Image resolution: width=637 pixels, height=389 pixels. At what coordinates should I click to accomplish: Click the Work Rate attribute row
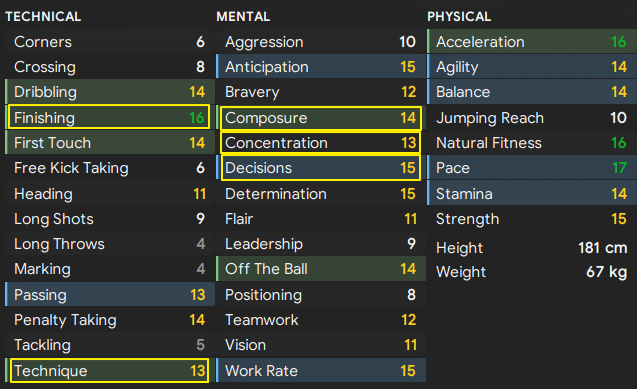point(321,370)
